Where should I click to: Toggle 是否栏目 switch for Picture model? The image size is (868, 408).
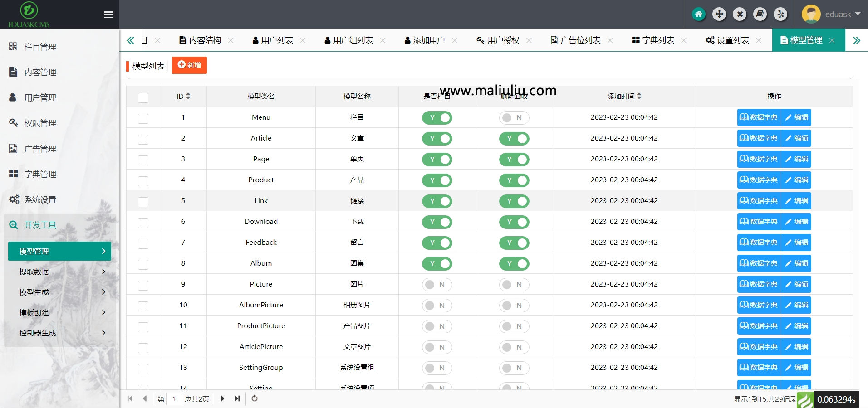[x=436, y=284]
